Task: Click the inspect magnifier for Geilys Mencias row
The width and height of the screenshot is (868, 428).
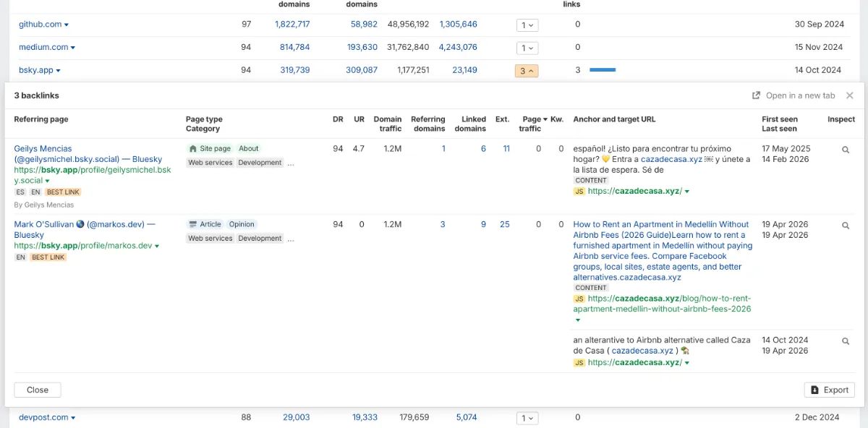Action: pyautogui.click(x=846, y=150)
